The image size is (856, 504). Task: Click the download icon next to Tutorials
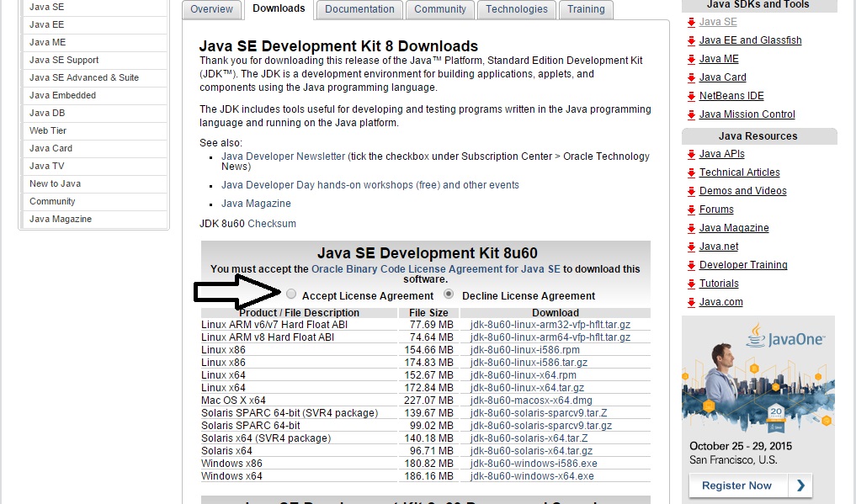click(x=690, y=283)
